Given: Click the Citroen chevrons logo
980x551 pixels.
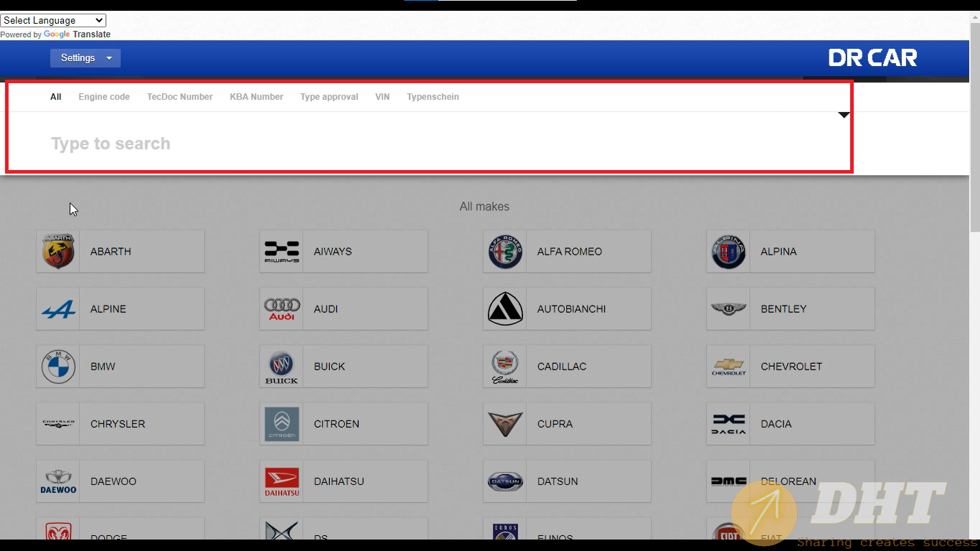Looking at the screenshot, I should [282, 424].
